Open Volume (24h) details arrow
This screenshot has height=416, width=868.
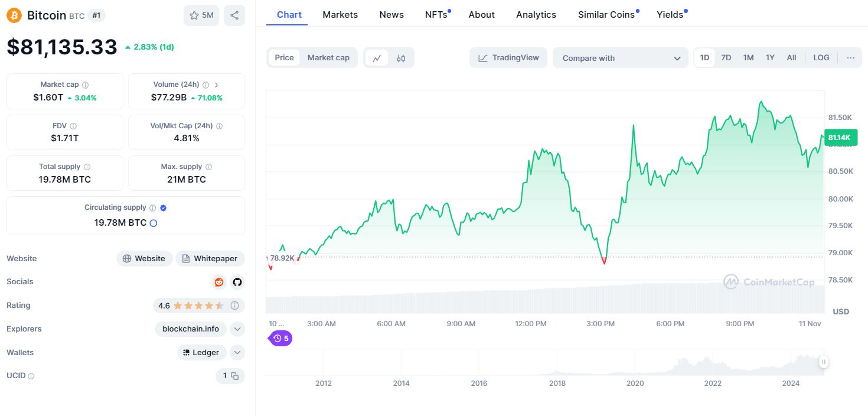click(x=217, y=85)
